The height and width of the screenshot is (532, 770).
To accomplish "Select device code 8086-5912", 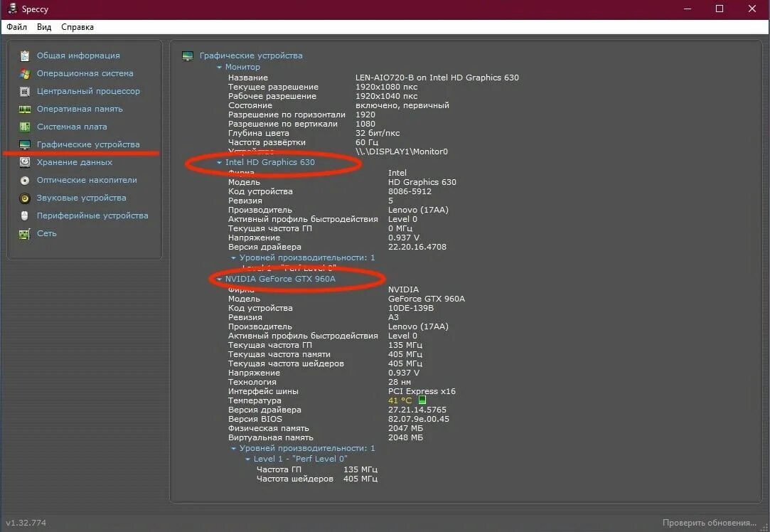I will pyautogui.click(x=410, y=191).
